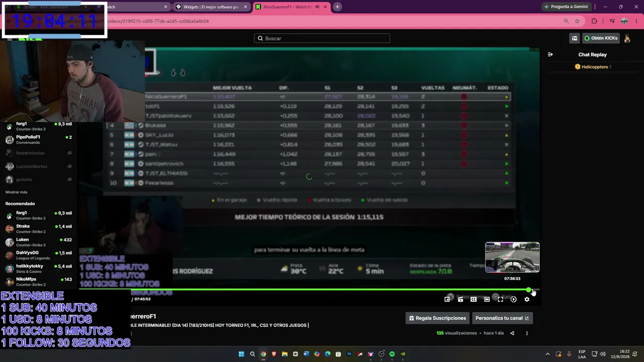The height and width of the screenshot is (362, 644).
Task: Close the NicoGuerreroF1 browser tab
Action: tap(325, 7)
